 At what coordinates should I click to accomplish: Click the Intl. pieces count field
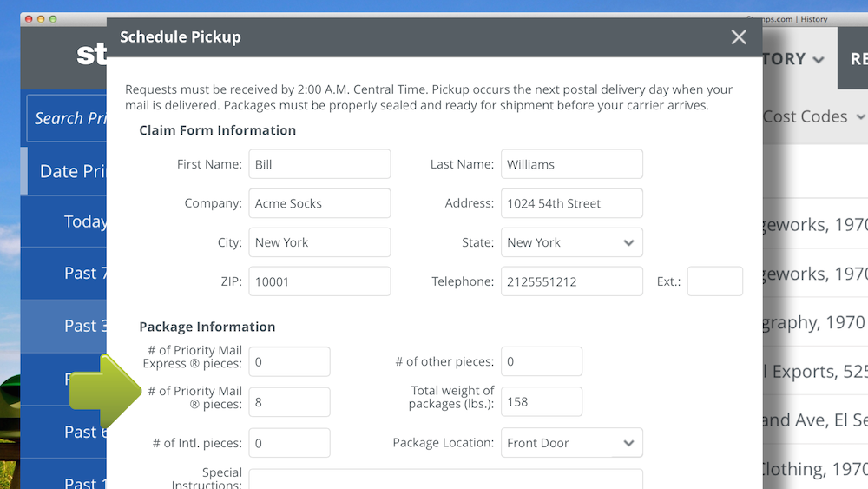pos(289,443)
